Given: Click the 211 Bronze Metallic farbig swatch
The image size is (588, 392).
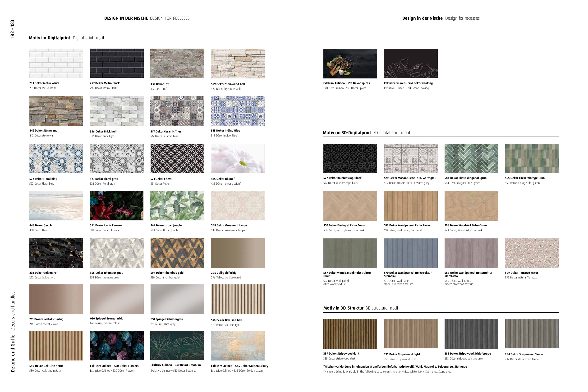Looking at the screenshot, I should click(56, 299).
